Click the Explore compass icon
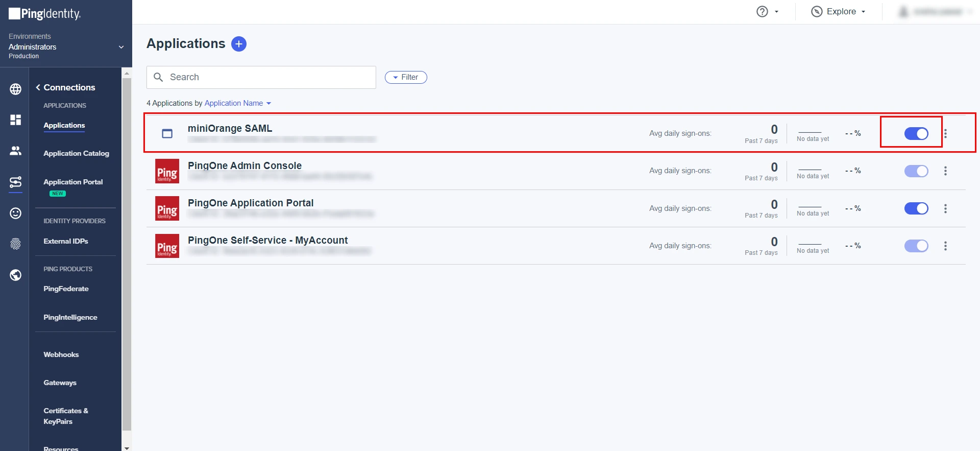The height and width of the screenshot is (451, 980). point(817,12)
